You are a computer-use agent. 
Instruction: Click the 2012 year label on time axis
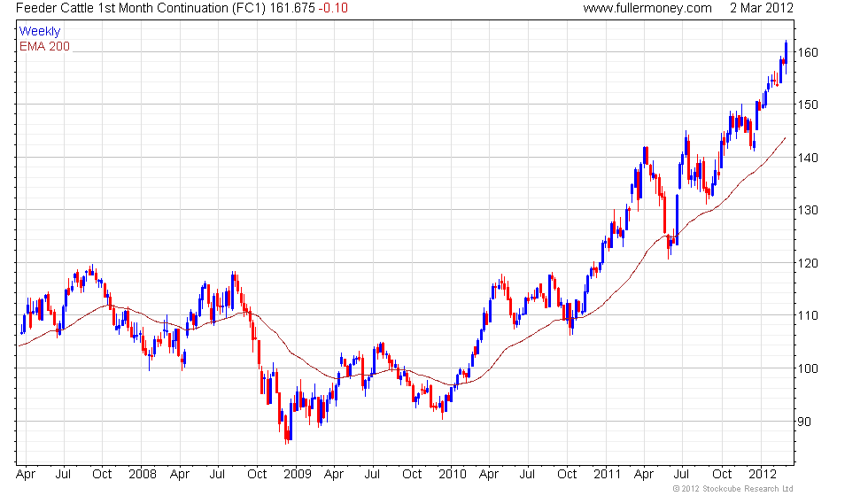[763, 475]
